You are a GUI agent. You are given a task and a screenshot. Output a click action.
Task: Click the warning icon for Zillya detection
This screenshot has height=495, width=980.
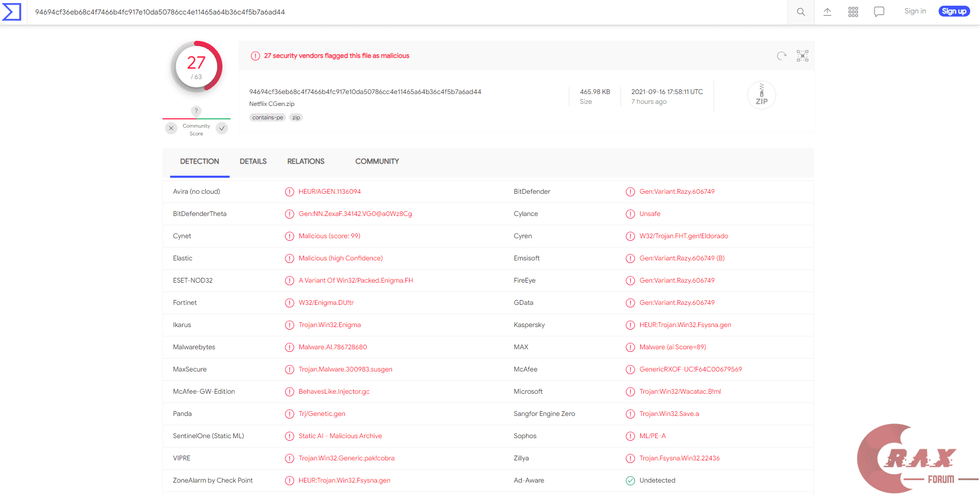(x=630, y=458)
